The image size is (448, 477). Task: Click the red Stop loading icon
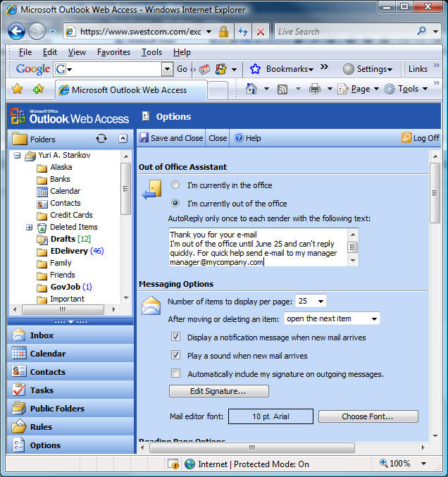(261, 31)
